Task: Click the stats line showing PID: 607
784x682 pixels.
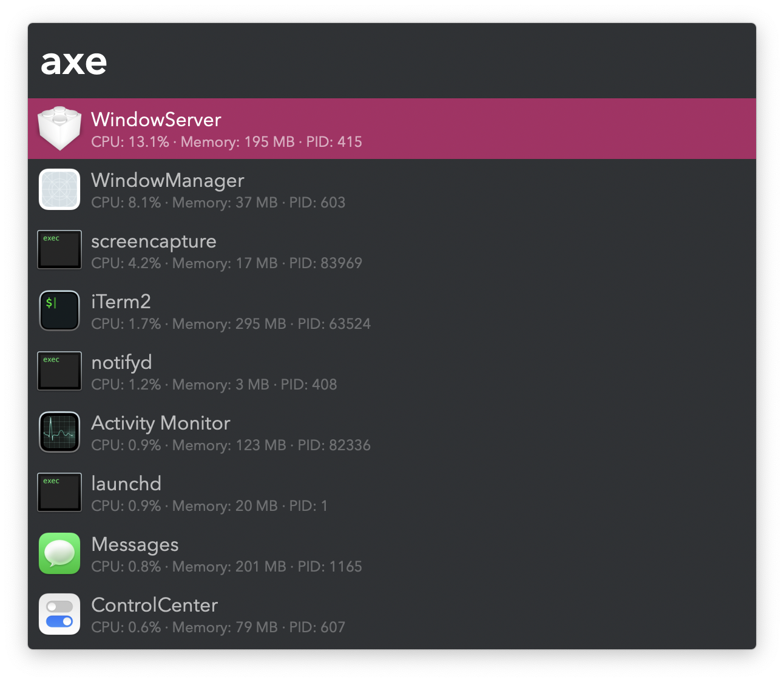Action: coord(218,627)
